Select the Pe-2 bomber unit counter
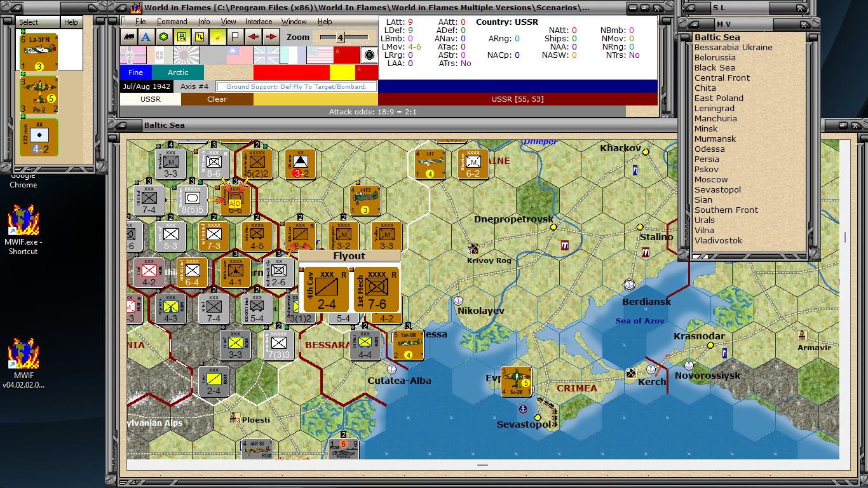 [x=39, y=95]
